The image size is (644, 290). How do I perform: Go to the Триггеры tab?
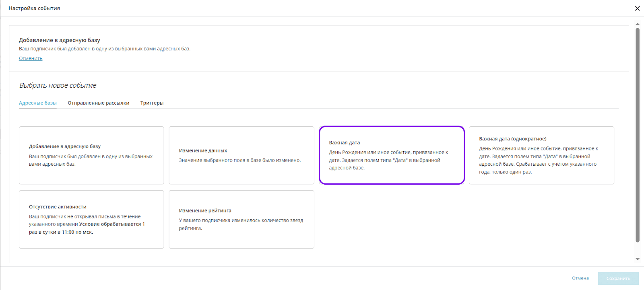tap(152, 103)
